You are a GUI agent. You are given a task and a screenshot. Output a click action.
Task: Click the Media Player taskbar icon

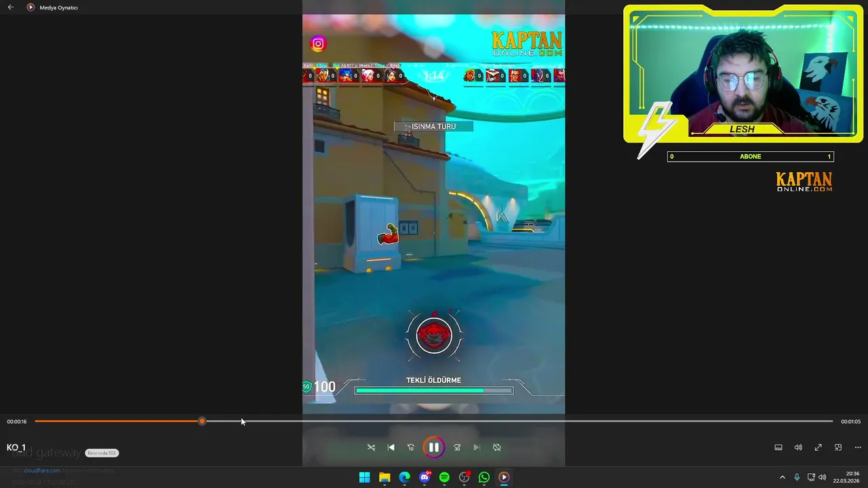pos(504,477)
